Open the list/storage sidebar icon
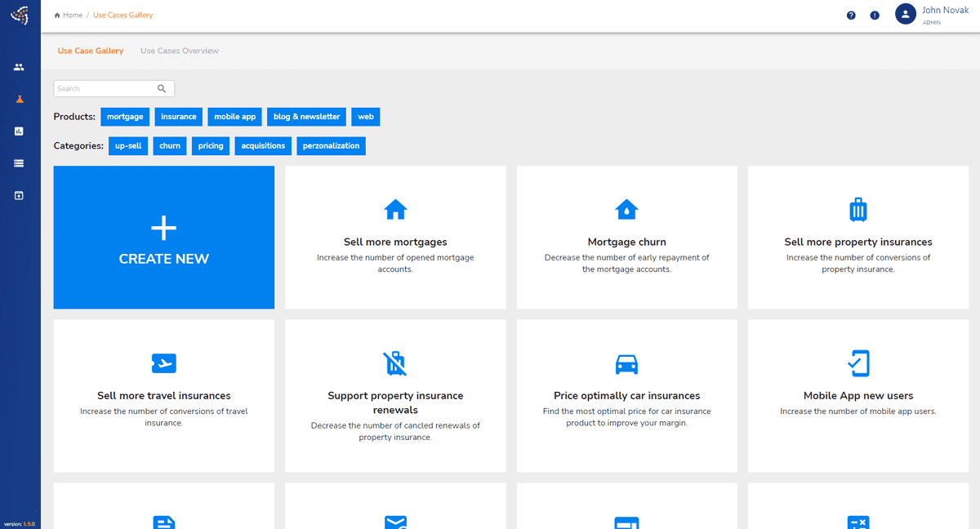The width and height of the screenshot is (980, 529). (x=19, y=163)
